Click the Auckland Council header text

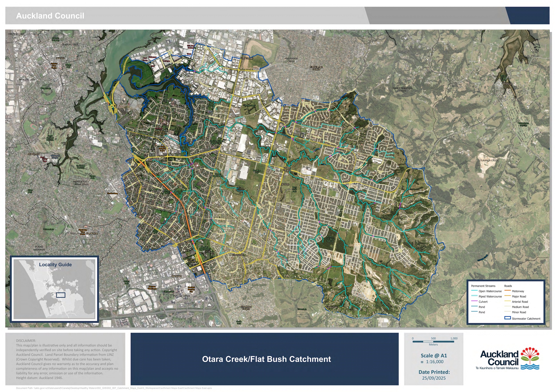[50, 16]
